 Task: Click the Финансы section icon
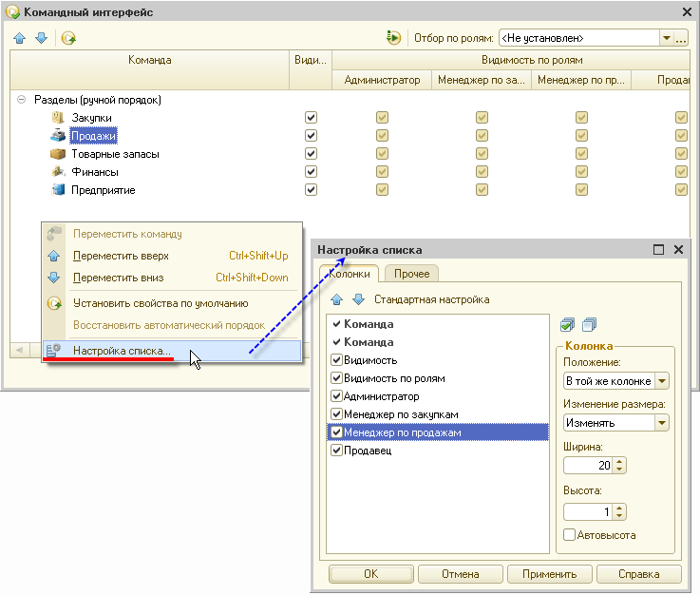pyautogui.click(x=58, y=171)
